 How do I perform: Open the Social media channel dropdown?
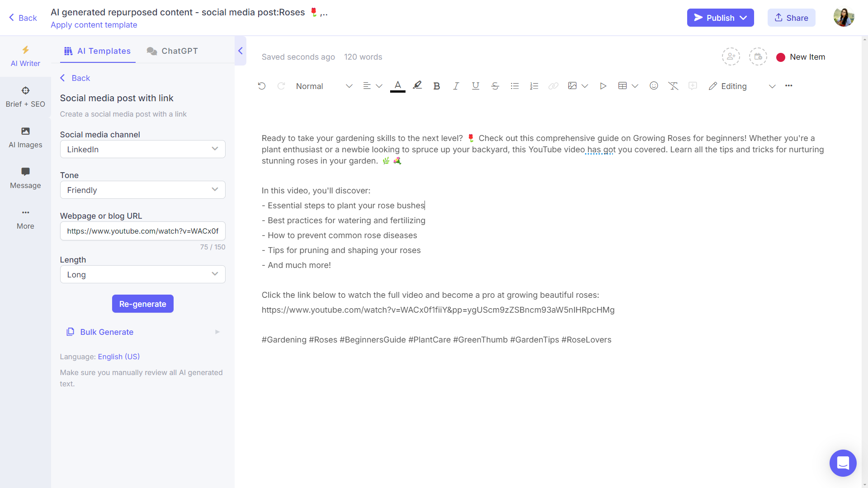[x=142, y=149]
